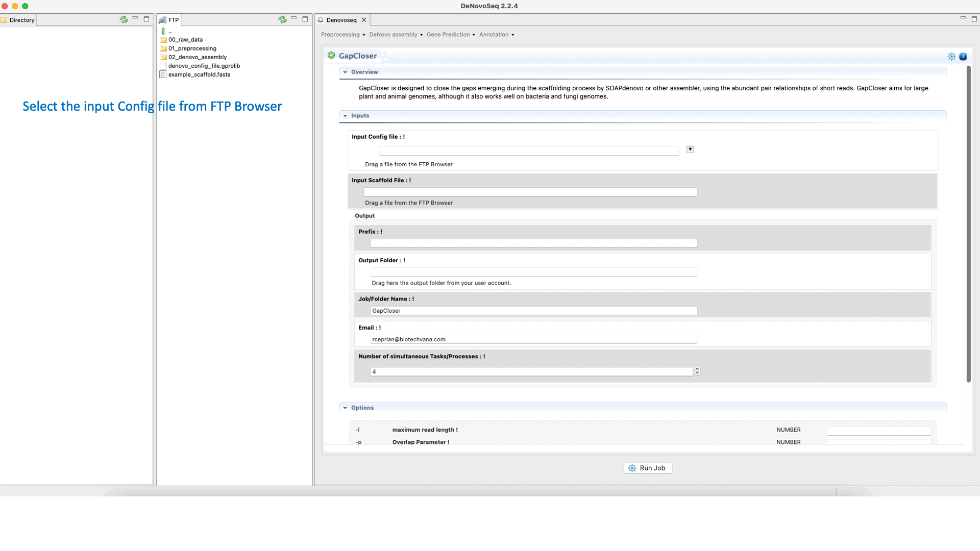Click the Prefix input field

click(x=533, y=244)
